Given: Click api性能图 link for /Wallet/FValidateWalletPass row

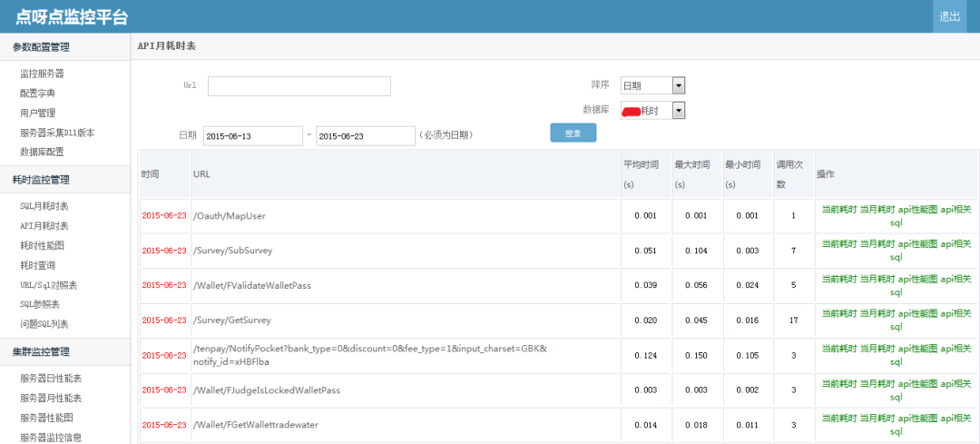Looking at the screenshot, I should pos(918,279).
